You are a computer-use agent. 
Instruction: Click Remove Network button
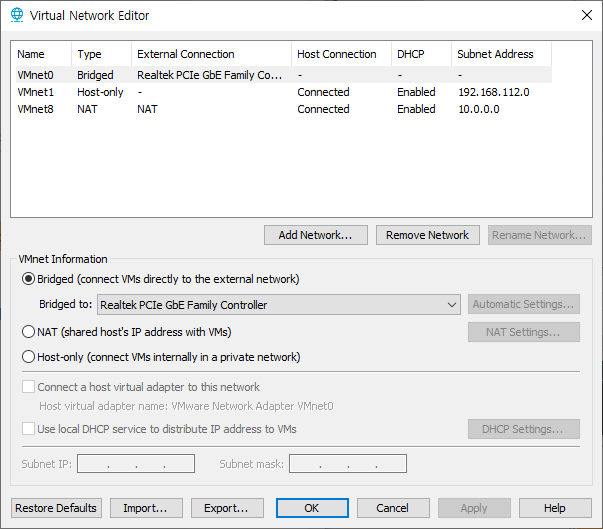tap(428, 235)
